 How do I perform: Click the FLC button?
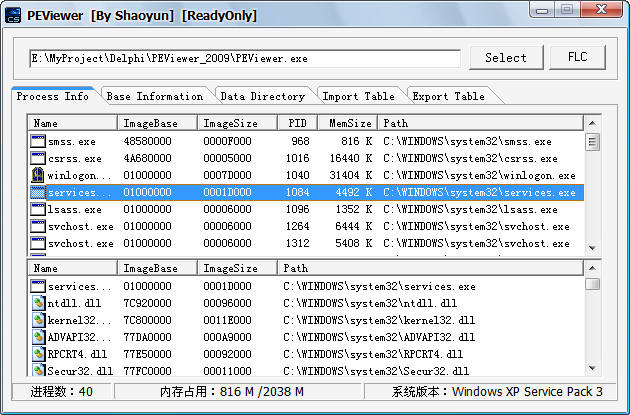(x=577, y=57)
